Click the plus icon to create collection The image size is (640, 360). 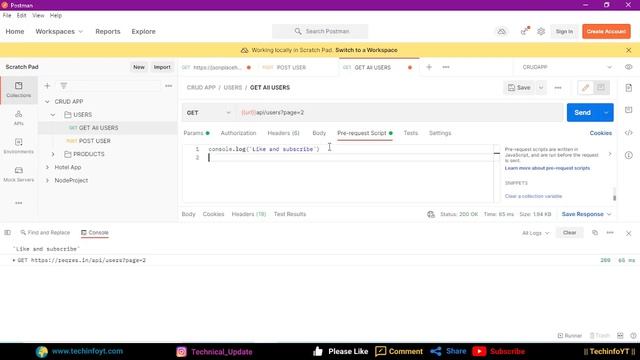click(x=47, y=86)
